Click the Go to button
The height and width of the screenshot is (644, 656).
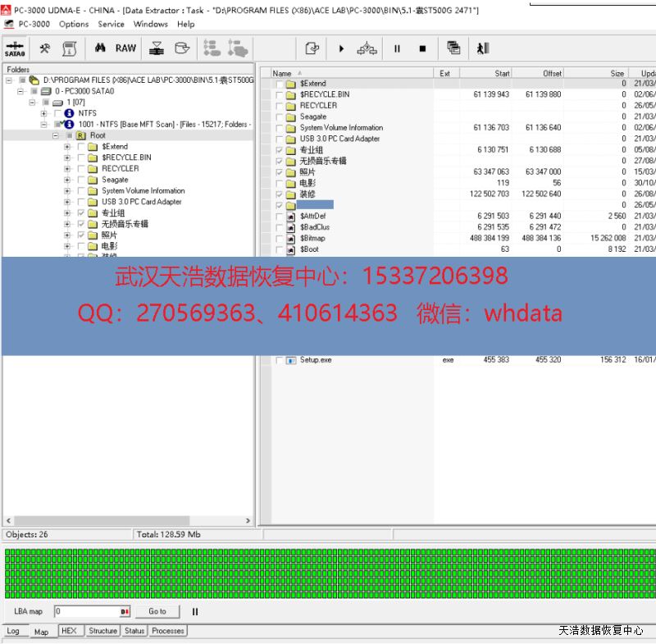coord(157,611)
